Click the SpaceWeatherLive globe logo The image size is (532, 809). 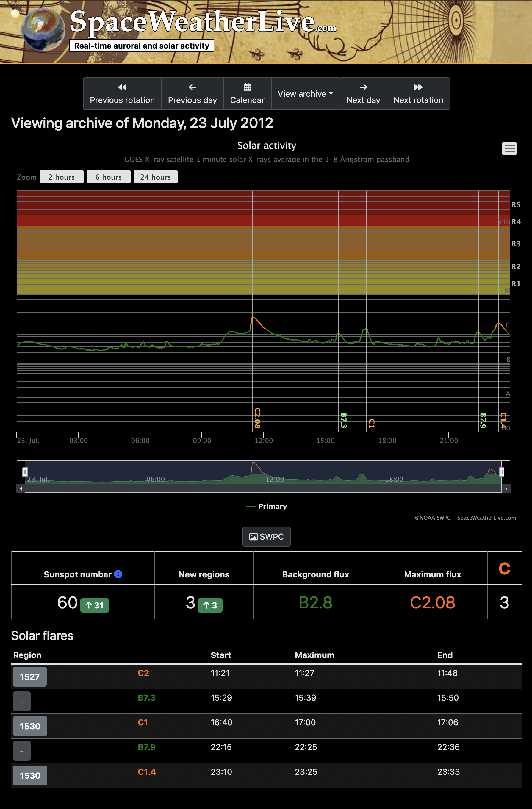pos(43,29)
